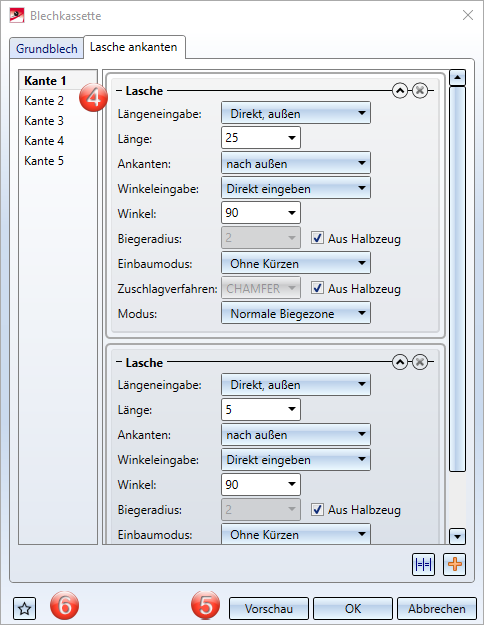The image size is (499, 631).
Task: Click the vertical scrollbar thumb
Action: [x=457, y=278]
